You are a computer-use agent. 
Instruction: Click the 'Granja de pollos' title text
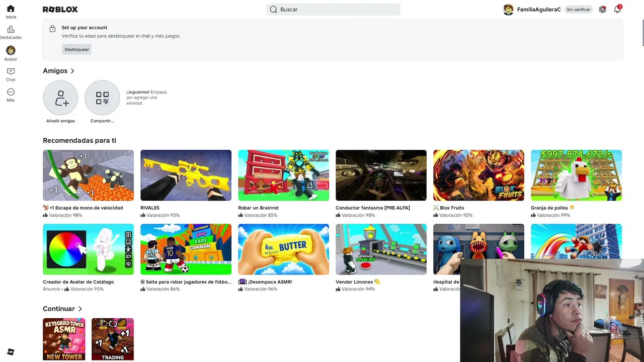click(x=549, y=208)
